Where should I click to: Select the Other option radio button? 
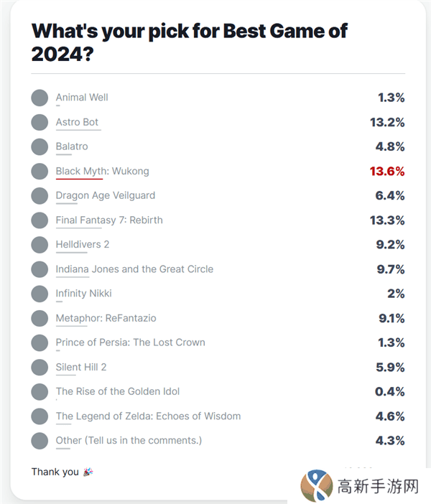point(40,440)
